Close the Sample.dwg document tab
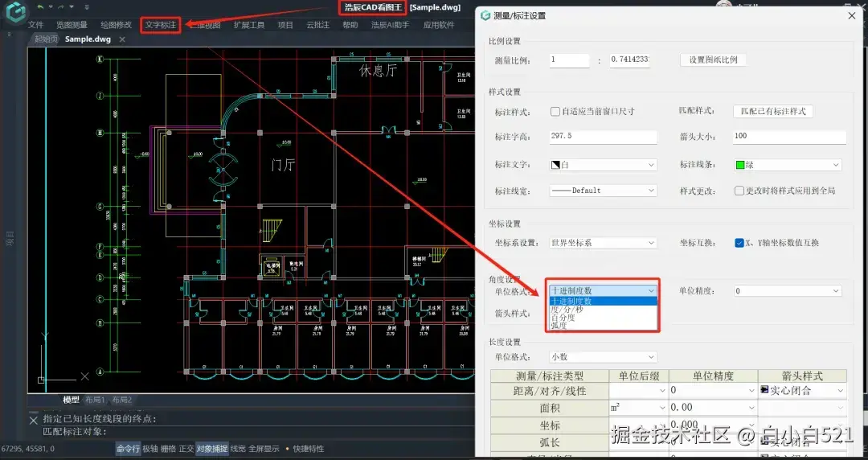868x460 pixels. pos(122,39)
